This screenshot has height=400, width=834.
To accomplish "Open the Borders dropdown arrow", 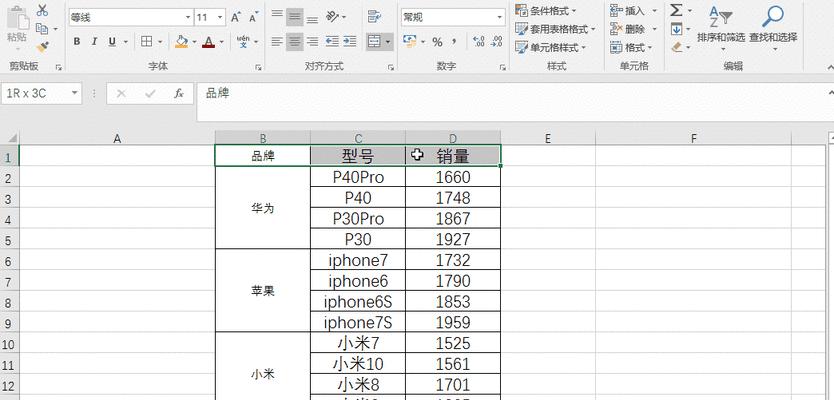I will pyautogui.click(x=161, y=41).
